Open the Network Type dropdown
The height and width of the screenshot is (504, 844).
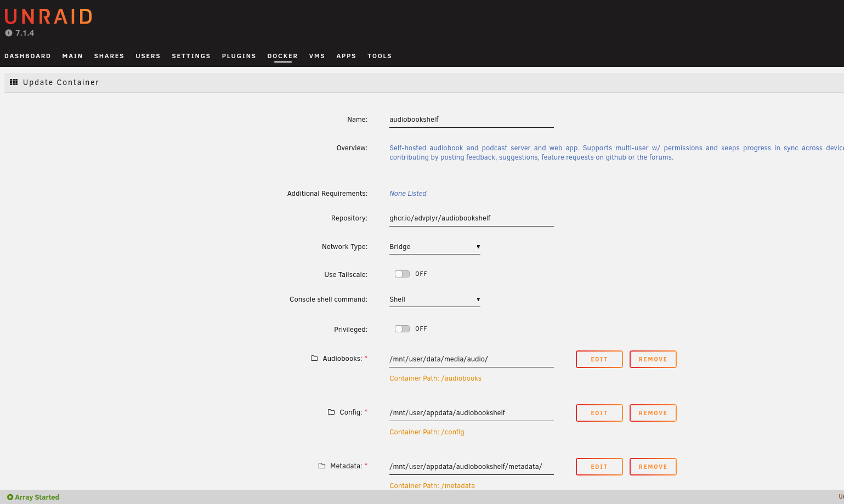(435, 247)
